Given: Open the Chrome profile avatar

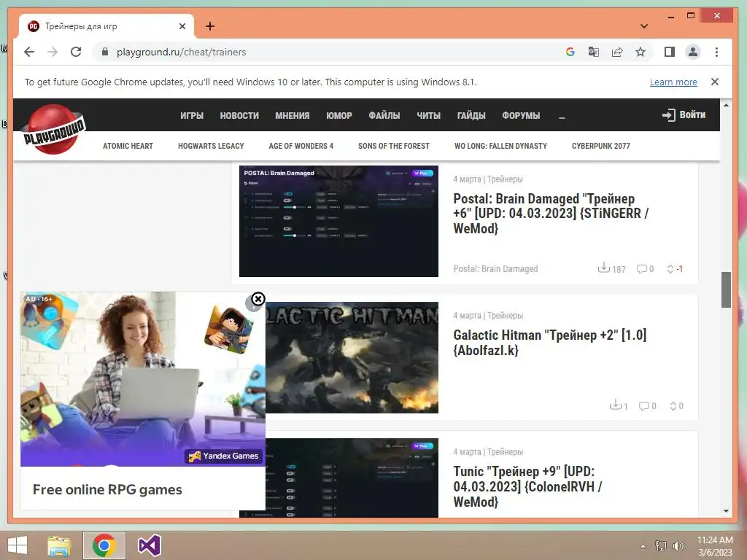Looking at the screenshot, I should pyautogui.click(x=693, y=52).
